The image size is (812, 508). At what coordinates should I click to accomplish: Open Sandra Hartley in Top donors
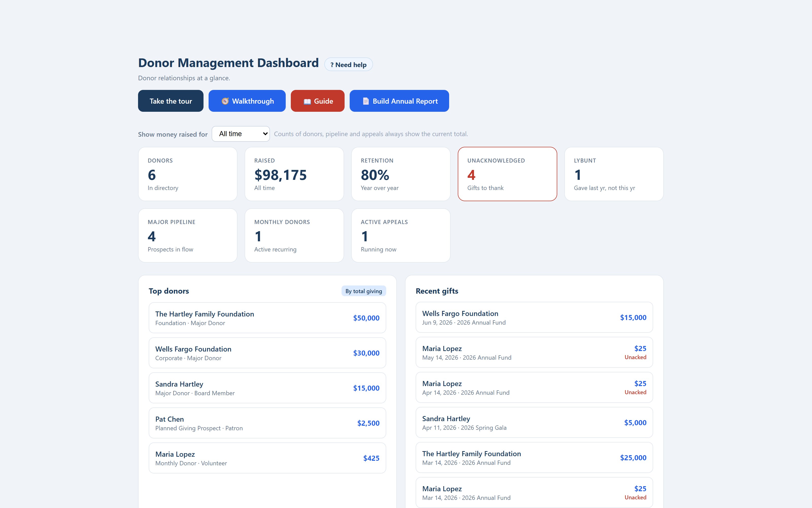click(x=267, y=388)
